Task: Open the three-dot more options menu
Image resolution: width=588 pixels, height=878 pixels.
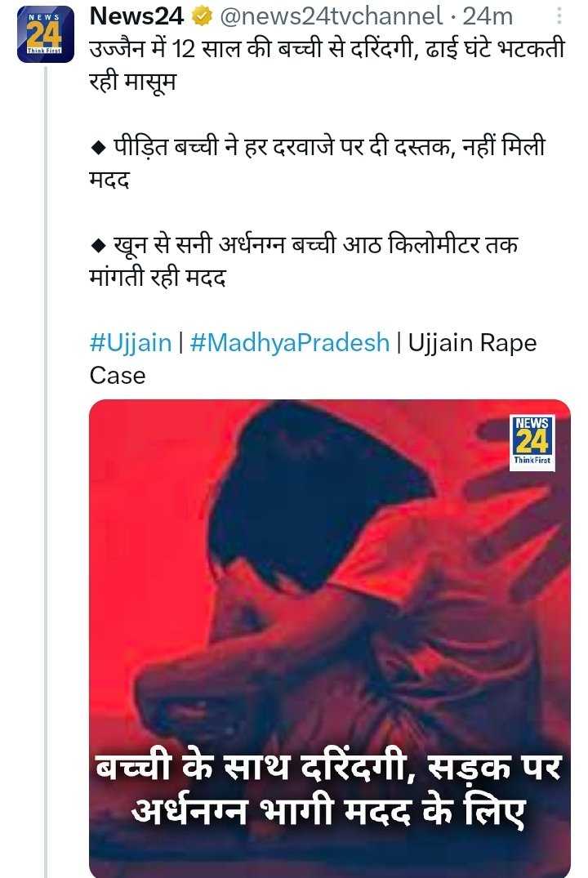Action: (559, 16)
